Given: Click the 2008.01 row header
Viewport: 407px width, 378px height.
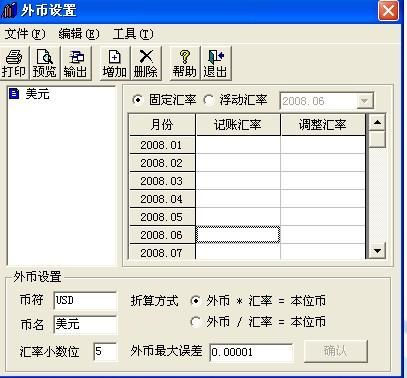Looking at the screenshot, I should tap(162, 145).
